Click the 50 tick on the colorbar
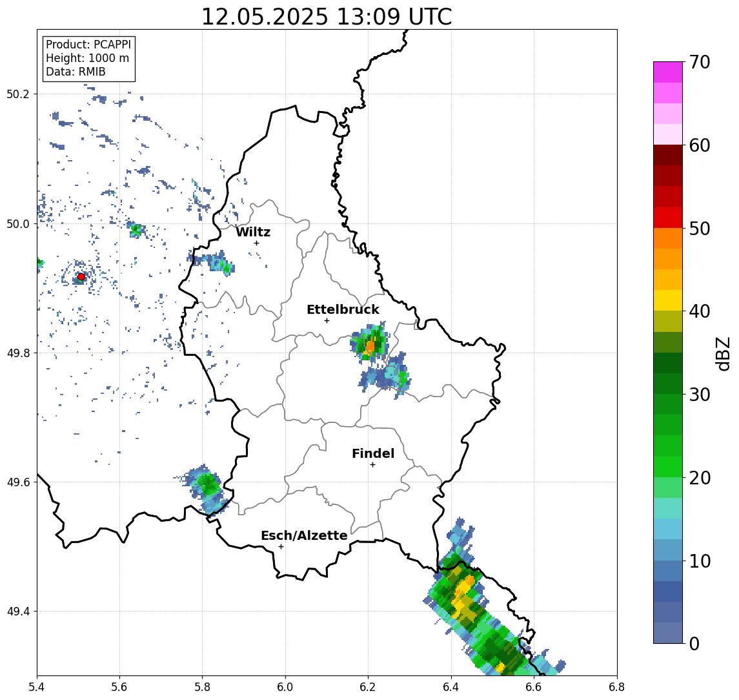The height and width of the screenshot is (700, 739). pyautogui.click(x=700, y=229)
